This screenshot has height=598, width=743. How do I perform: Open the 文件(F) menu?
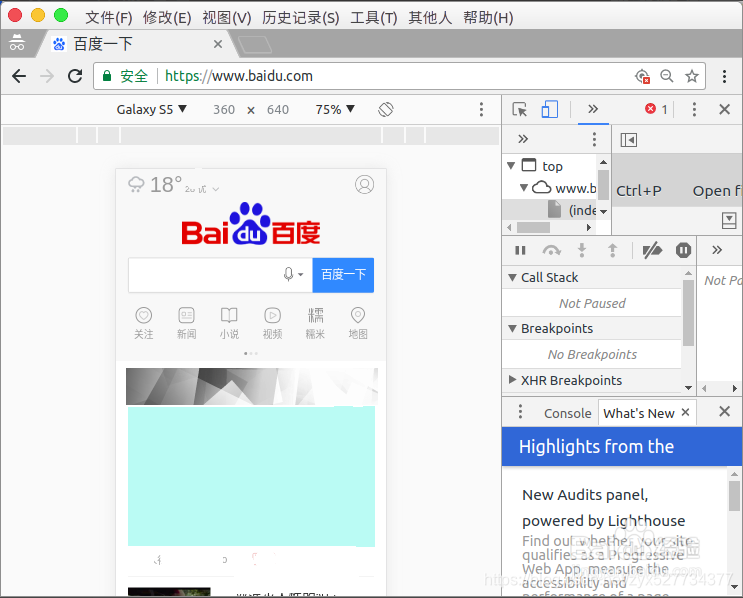109,18
